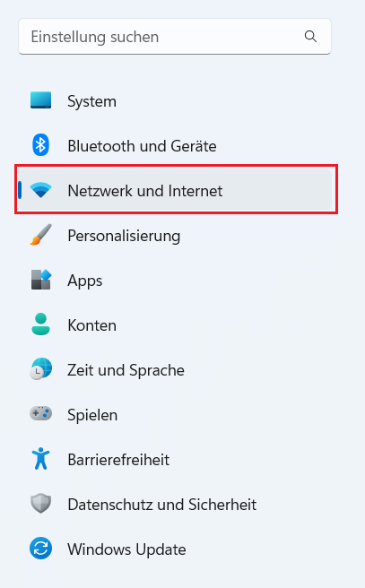
Task: Focus the Einstellung suchen search field
Action: (x=175, y=37)
